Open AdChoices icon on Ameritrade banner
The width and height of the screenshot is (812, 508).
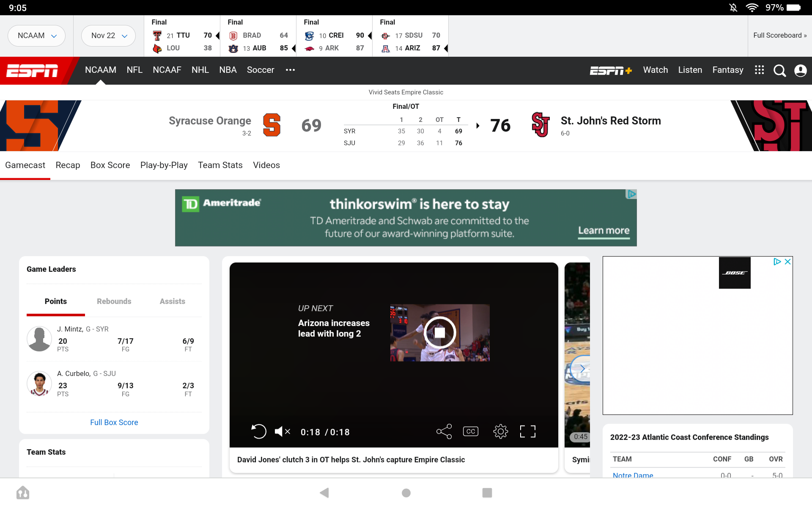tap(631, 194)
